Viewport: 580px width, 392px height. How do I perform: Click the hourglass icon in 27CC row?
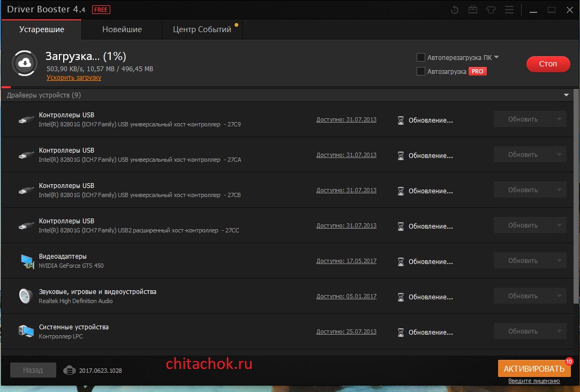click(401, 227)
